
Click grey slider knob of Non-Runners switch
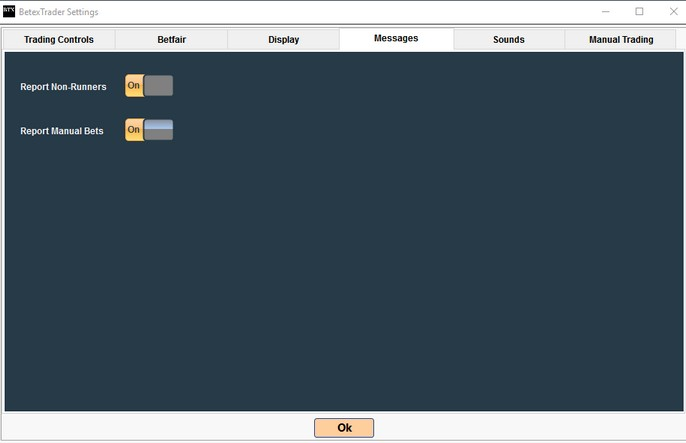pyautogui.click(x=159, y=86)
